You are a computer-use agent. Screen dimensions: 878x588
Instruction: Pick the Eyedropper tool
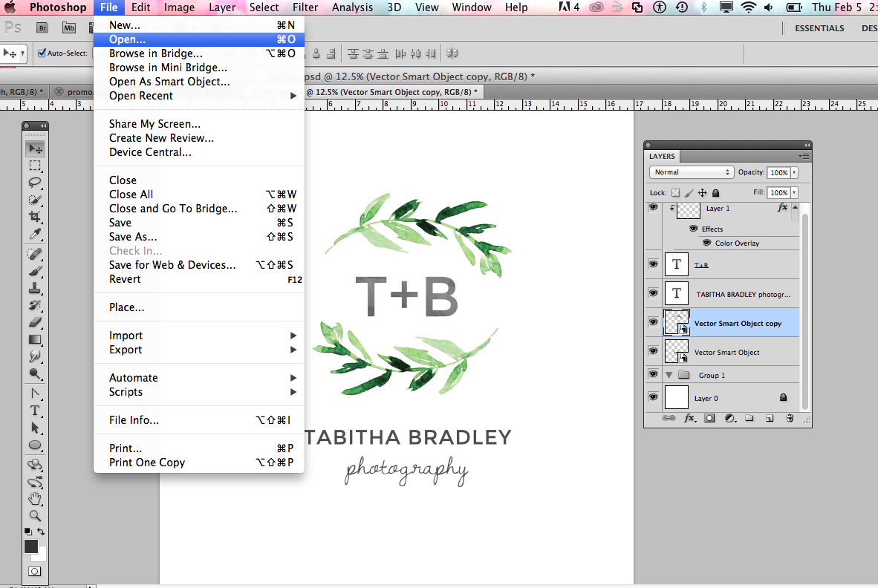point(34,235)
